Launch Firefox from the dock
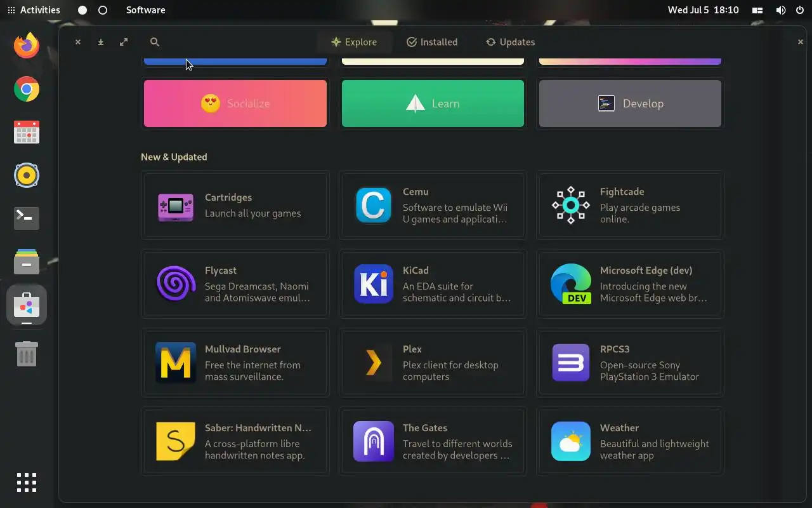The width and height of the screenshot is (812, 508). click(27, 45)
